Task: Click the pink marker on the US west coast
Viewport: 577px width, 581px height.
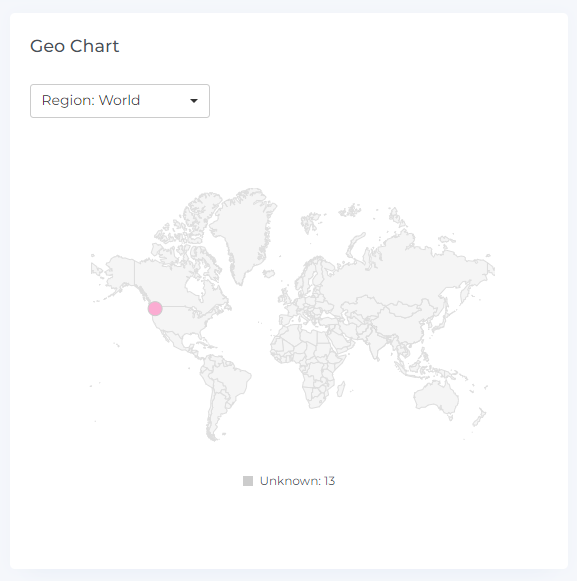Action: coord(155,308)
